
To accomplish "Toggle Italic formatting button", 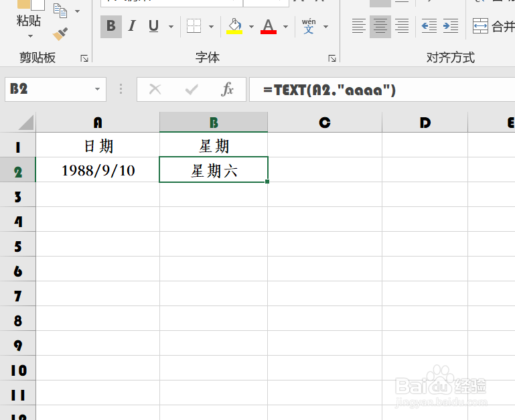I will click(x=132, y=26).
